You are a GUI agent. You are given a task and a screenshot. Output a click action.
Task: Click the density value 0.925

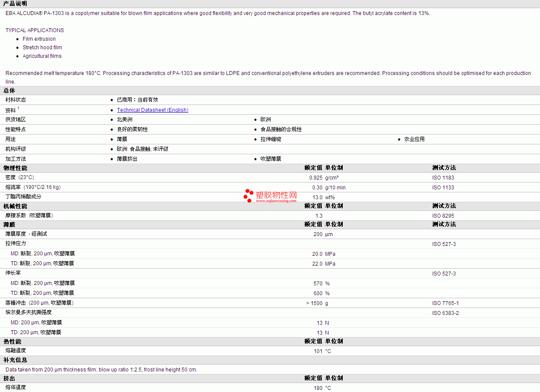pos(316,178)
